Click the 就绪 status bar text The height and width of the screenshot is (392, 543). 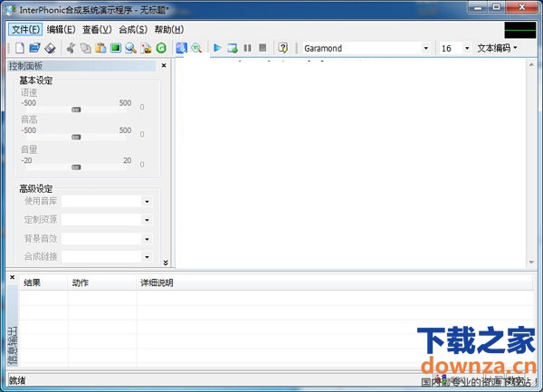[17, 380]
